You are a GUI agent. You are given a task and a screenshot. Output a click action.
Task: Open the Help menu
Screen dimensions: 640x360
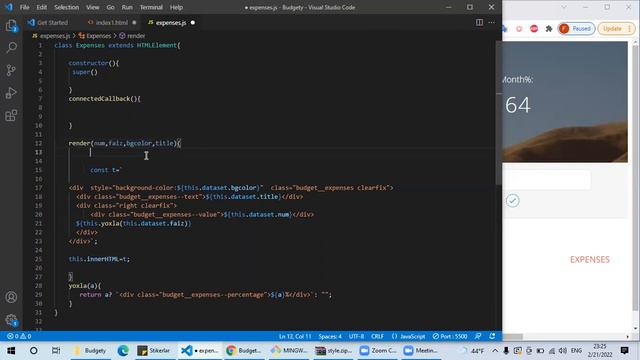[176, 7]
